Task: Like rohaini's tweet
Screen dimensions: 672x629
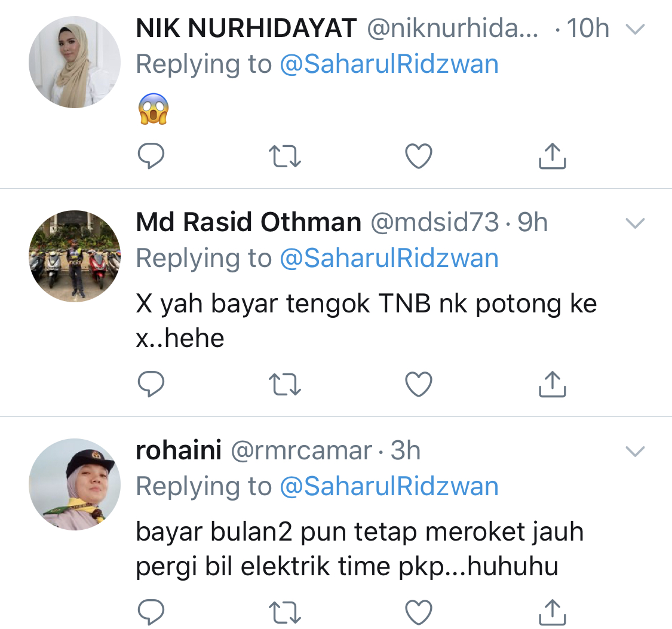Action: pos(419,612)
